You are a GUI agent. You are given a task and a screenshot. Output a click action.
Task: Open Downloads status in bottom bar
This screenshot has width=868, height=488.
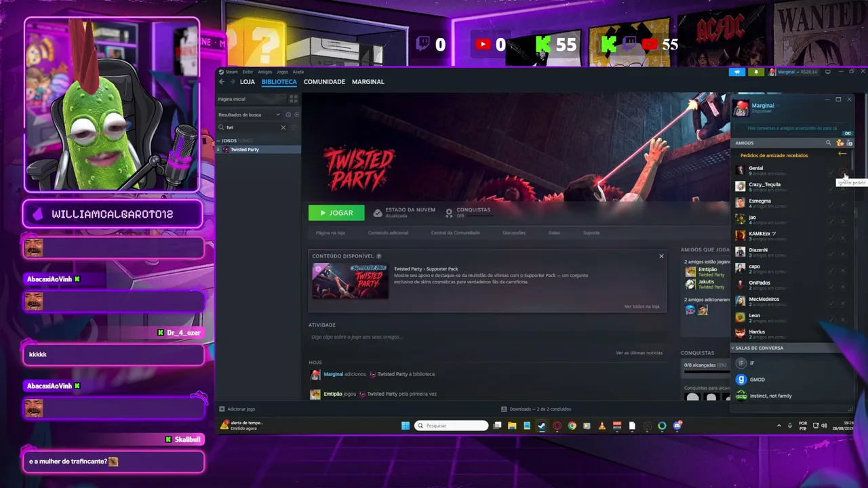(x=536, y=409)
